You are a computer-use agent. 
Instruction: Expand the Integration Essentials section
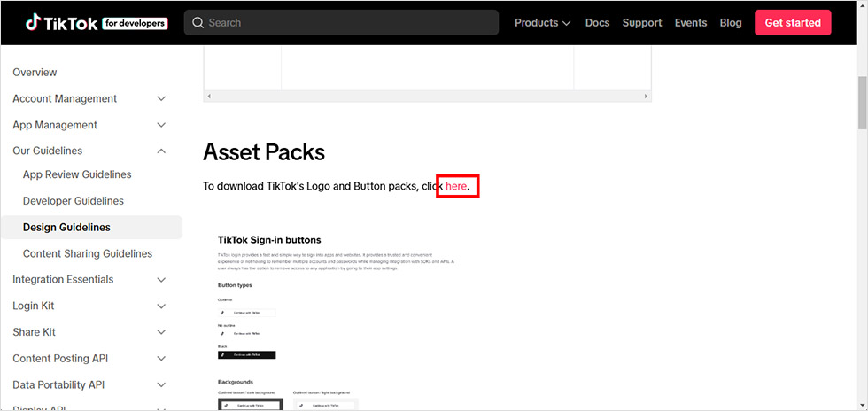tap(161, 280)
